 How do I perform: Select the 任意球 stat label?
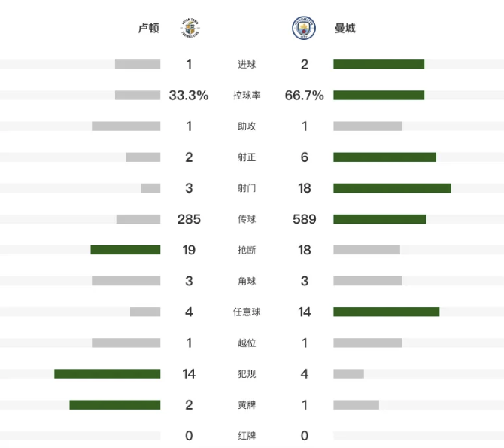(247, 312)
